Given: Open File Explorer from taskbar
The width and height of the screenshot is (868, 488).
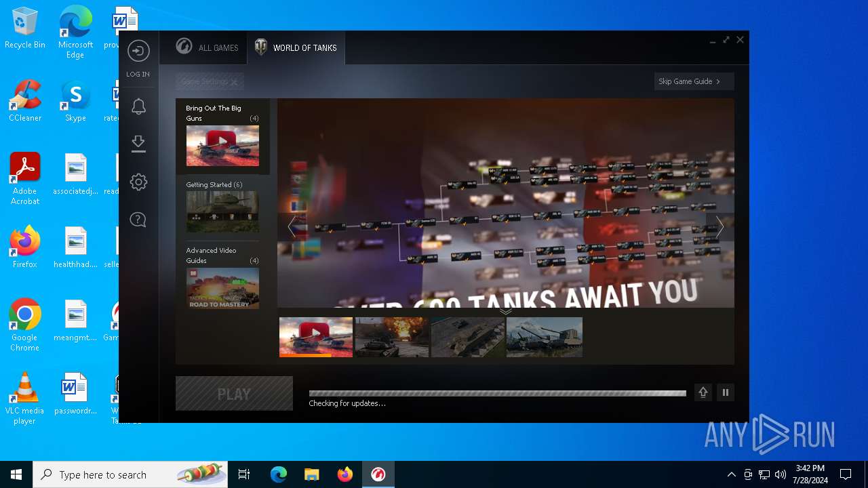Looking at the screenshot, I should click(311, 474).
